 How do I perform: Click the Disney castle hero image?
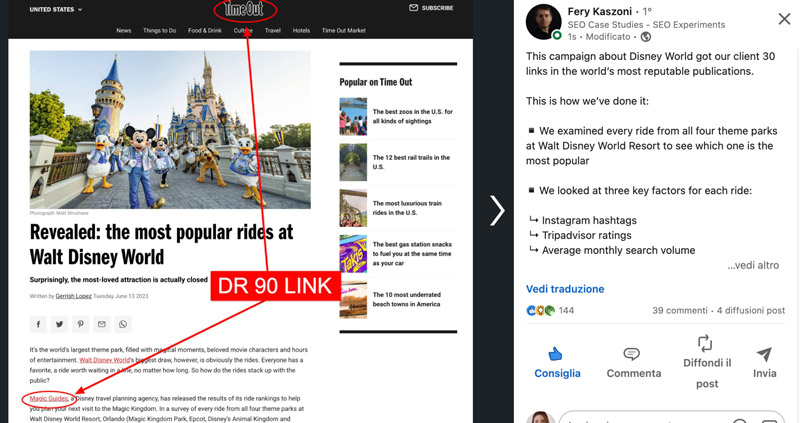[x=170, y=130]
